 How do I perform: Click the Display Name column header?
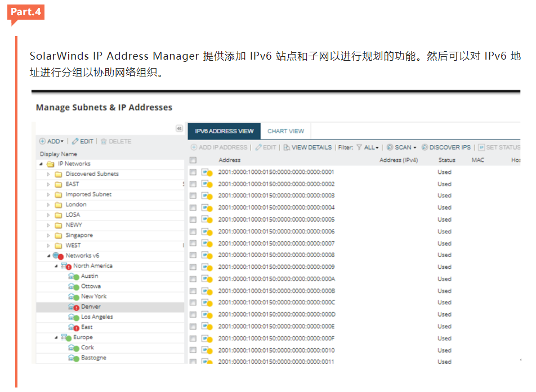pyautogui.click(x=59, y=154)
